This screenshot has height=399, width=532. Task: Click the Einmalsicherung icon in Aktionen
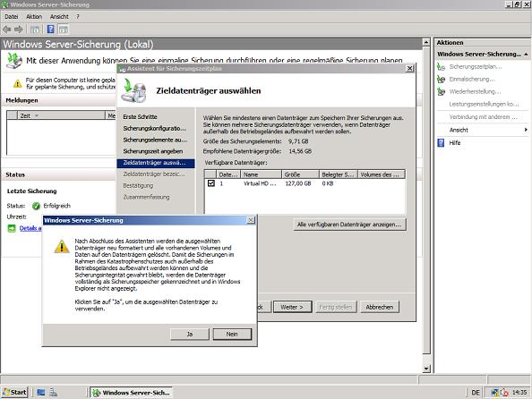coord(441,80)
